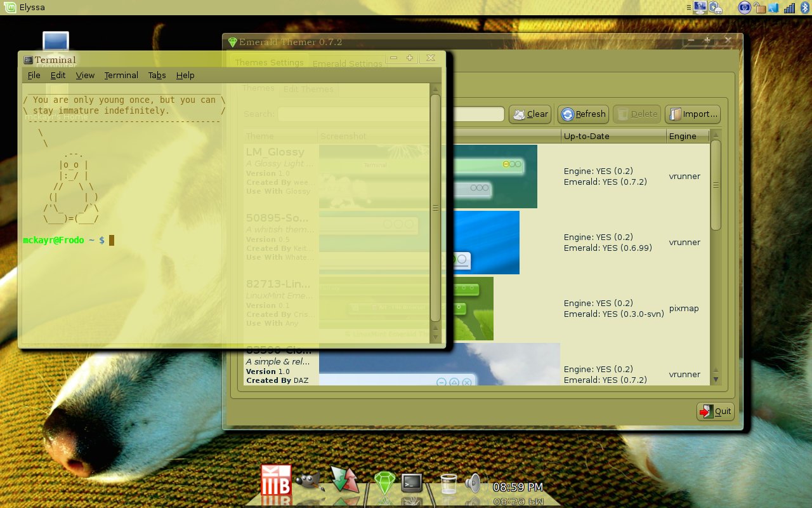
Task: Open the power manager battery tray icon
Action: [716, 8]
